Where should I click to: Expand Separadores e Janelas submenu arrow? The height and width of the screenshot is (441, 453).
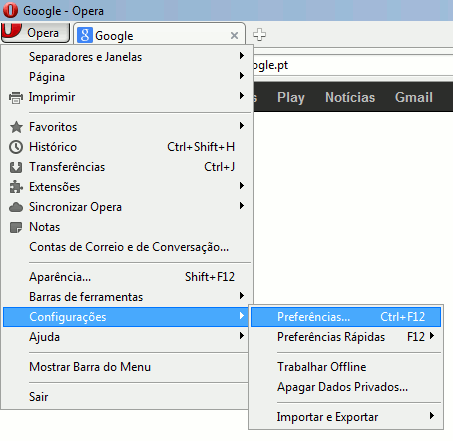coord(242,56)
